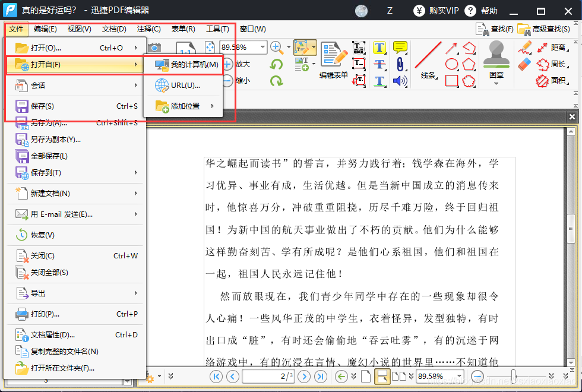Choose 我的计算机(M) from submenu
Screen dimensions: 582x392
(185, 64)
